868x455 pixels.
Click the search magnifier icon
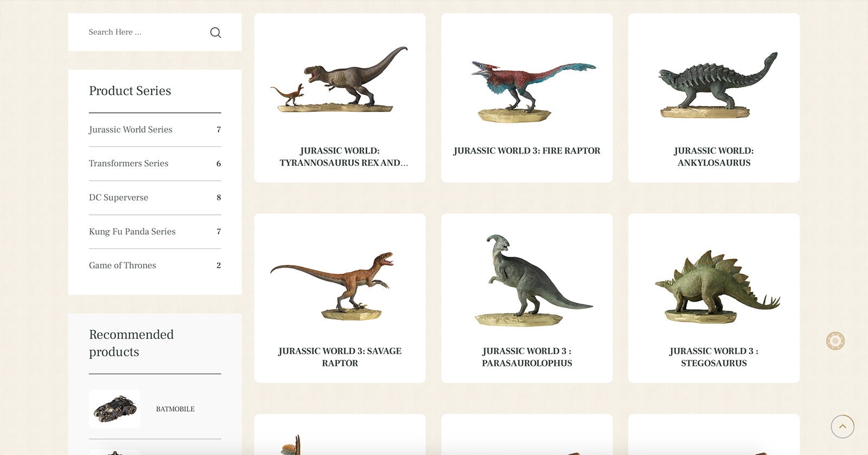pyautogui.click(x=215, y=33)
